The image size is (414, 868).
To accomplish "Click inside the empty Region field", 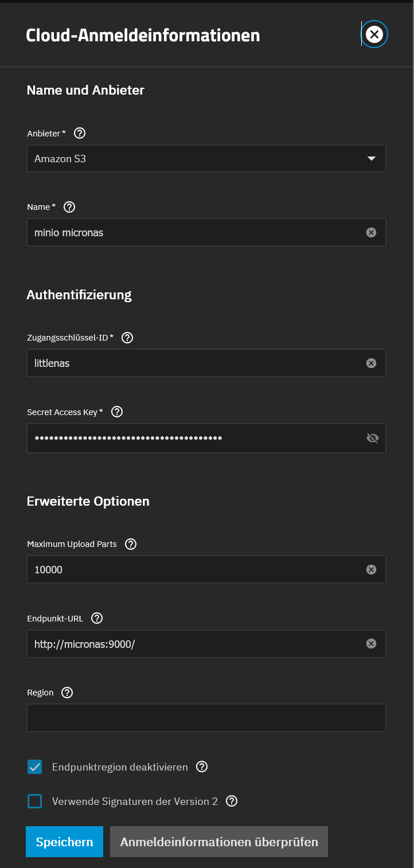I will (x=206, y=717).
